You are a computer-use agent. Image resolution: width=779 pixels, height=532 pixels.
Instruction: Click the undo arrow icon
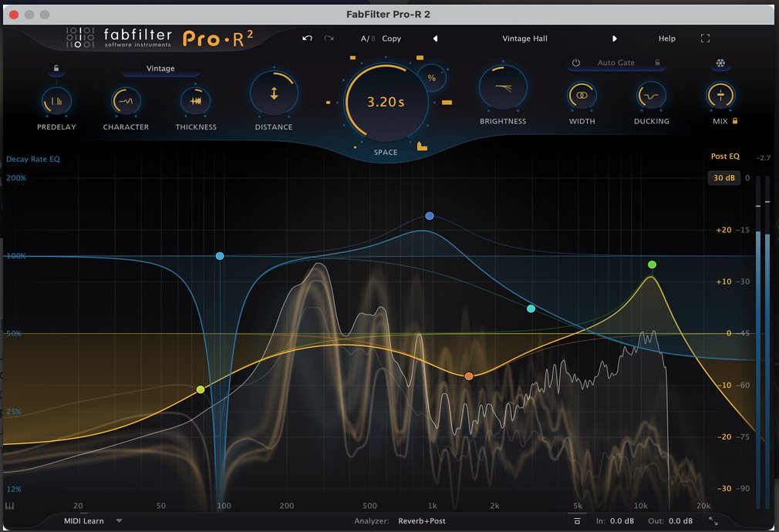click(307, 39)
